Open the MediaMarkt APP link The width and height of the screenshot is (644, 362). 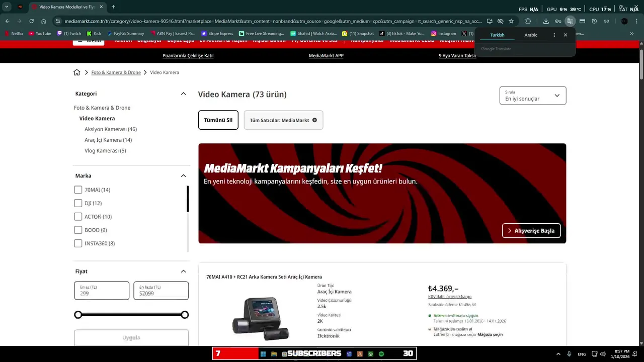(x=326, y=56)
